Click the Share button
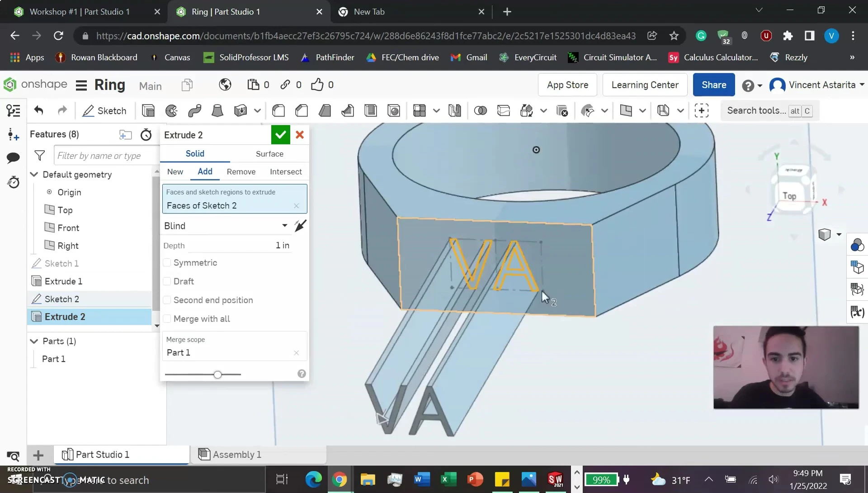The image size is (868, 493). (x=713, y=85)
